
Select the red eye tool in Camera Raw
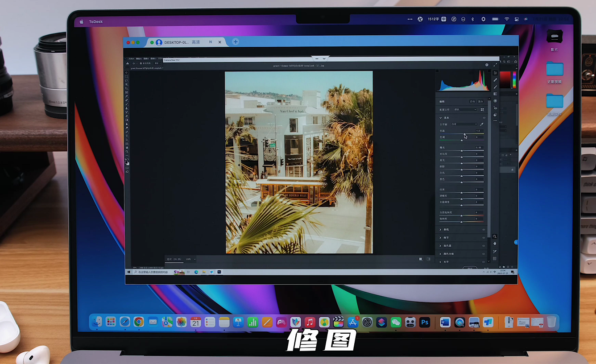tap(495, 108)
